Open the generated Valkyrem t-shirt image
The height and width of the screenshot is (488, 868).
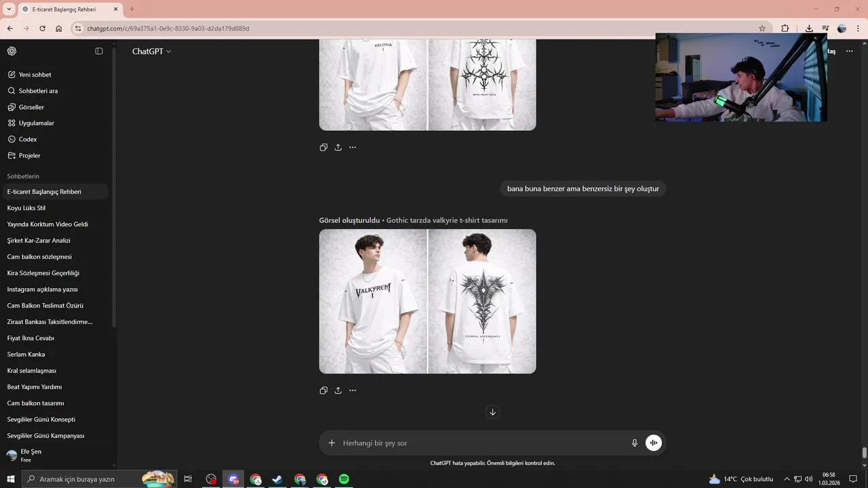428,301
